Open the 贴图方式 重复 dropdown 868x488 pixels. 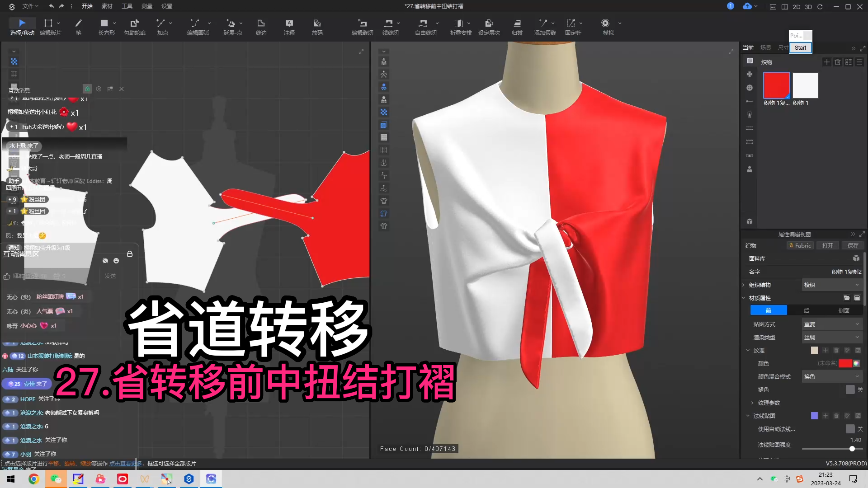[x=832, y=324]
